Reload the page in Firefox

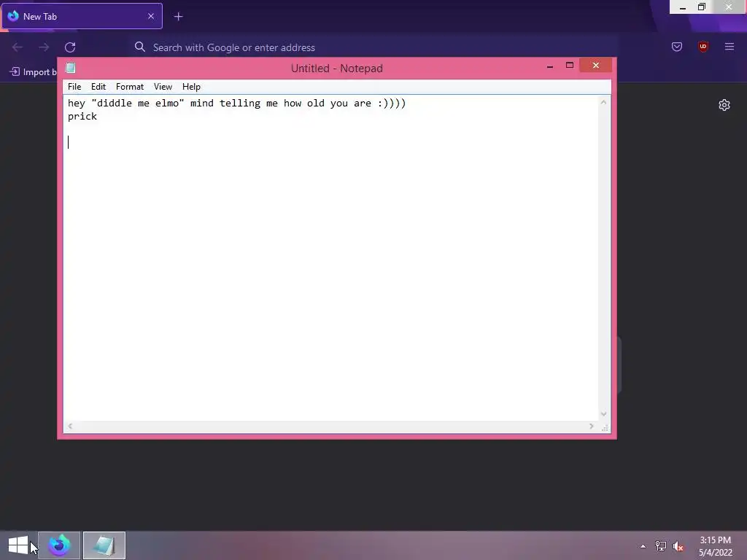[x=70, y=47]
